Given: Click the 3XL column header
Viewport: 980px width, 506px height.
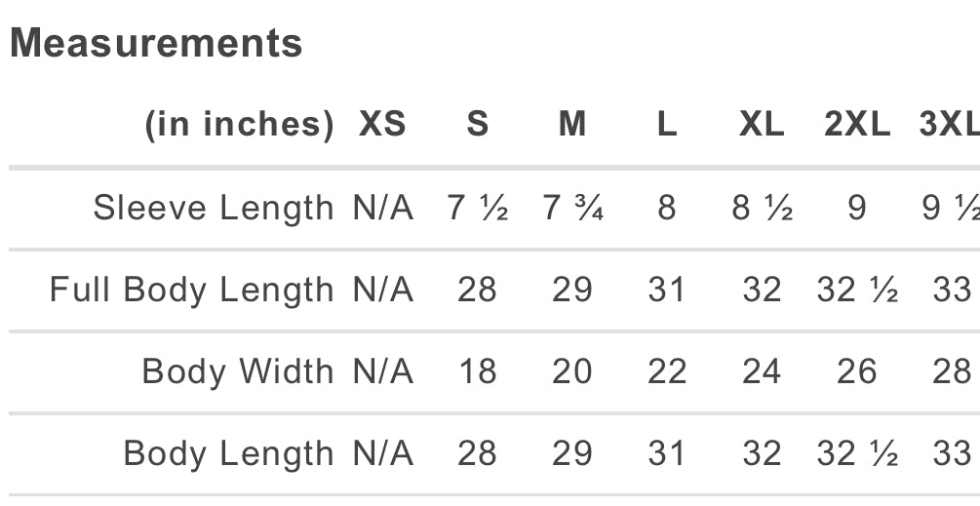Looking at the screenshot, I should coord(949,125).
